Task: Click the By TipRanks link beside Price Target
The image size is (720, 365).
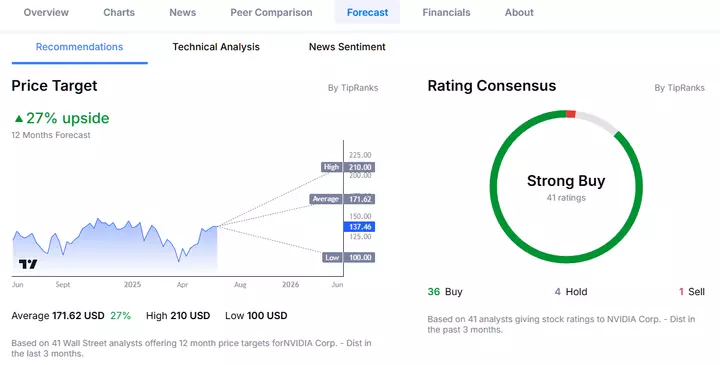Action: pos(353,88)
